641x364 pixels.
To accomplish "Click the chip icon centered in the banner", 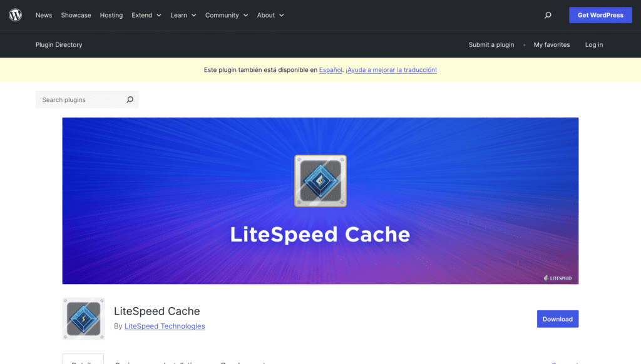I will pos(320,181).
